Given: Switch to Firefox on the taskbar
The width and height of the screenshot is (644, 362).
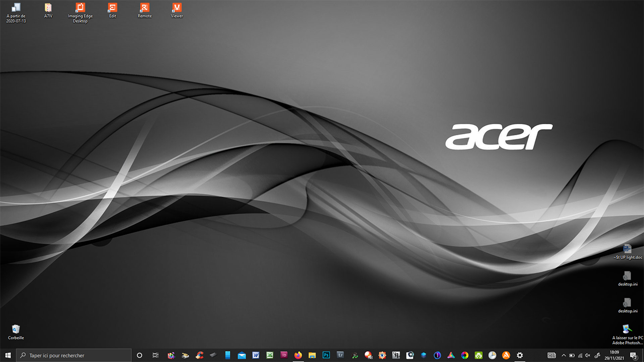Looking at the screenshot, I should coord(298,355).
